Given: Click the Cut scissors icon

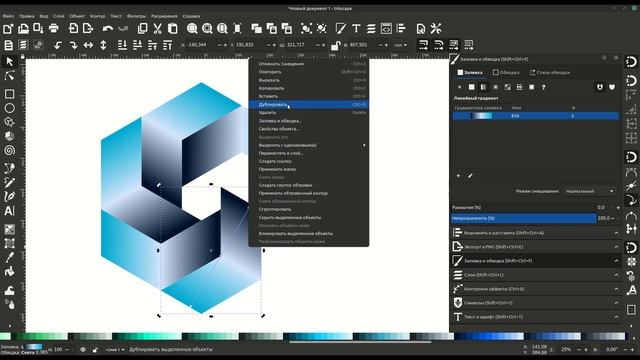Looking at the screenshot, I should tap(158, 28).
